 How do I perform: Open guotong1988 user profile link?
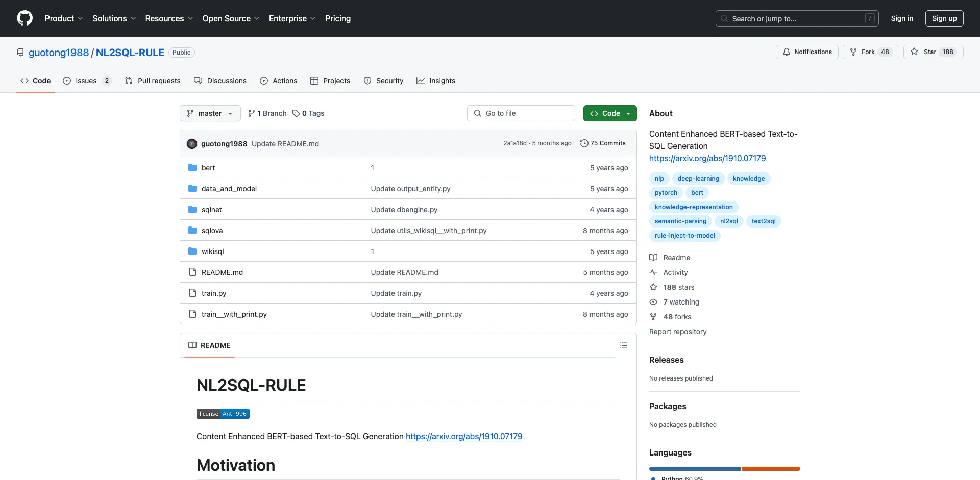pos(59,53)
